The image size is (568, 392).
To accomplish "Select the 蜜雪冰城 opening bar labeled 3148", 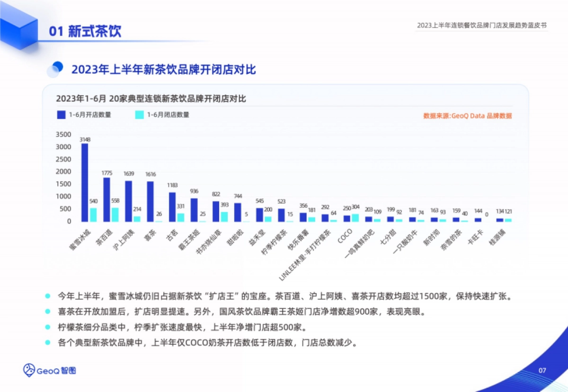I will (x=85, y=182).
